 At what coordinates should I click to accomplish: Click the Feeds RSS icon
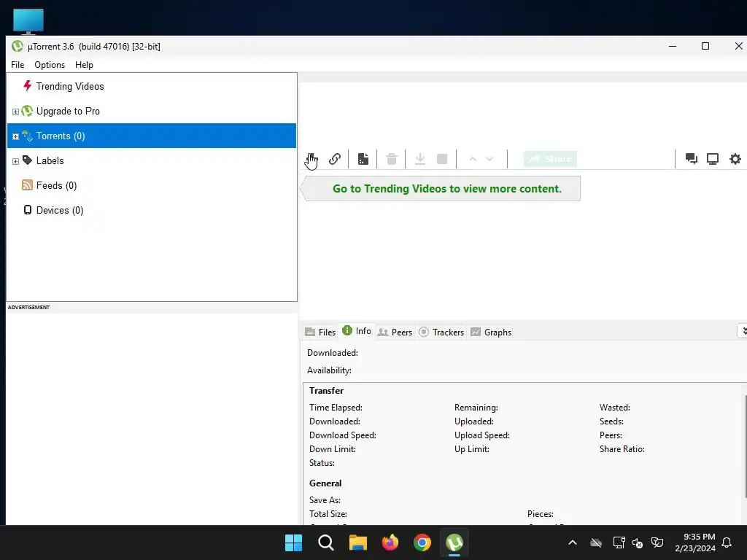27,184
